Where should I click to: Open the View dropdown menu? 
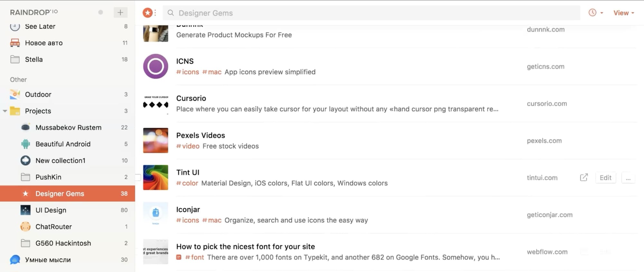[624, 13]
